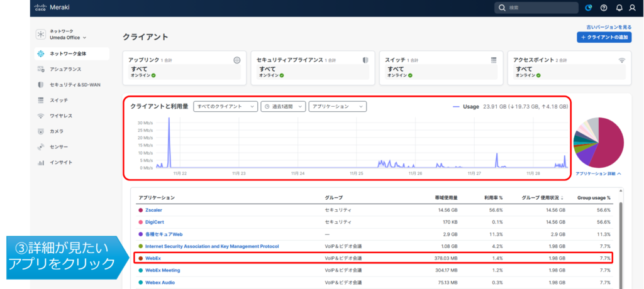Open the アプリケーション dropdown filter
Viewport: 644px width, 289px height.
(338, 107)
